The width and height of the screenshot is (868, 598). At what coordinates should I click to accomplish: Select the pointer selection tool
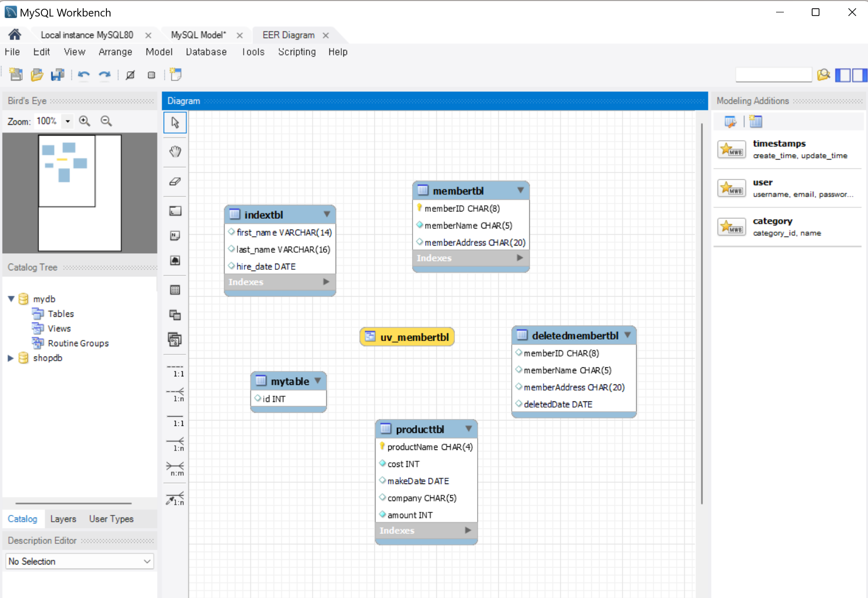point(175,123)
